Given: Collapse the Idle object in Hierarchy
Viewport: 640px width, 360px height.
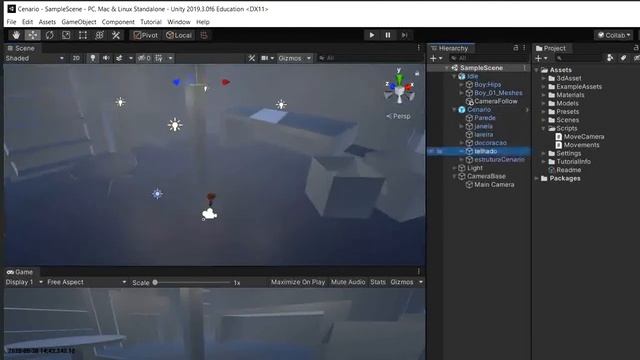Looking at the screenshot, I should (x=454, y=76).
